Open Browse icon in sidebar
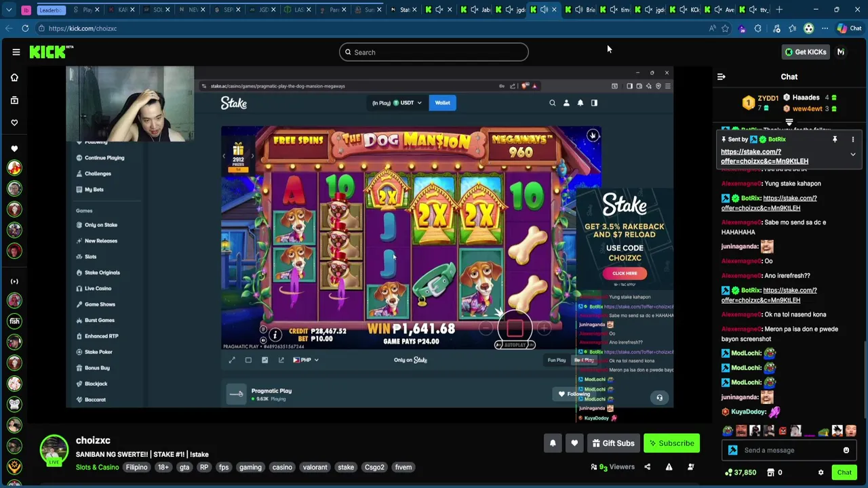Image resolution: width=868 pixels, height=488 pixels. tap(14, 100)
